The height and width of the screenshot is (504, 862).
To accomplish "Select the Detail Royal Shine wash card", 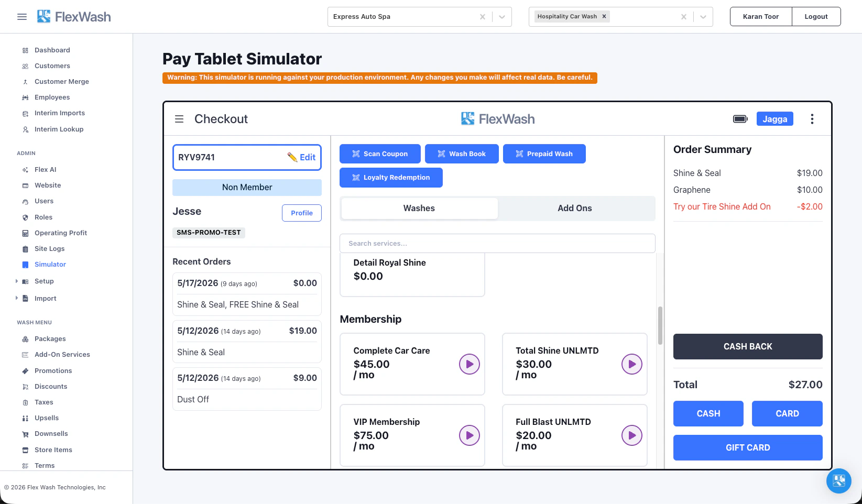I will click(412, 275).
